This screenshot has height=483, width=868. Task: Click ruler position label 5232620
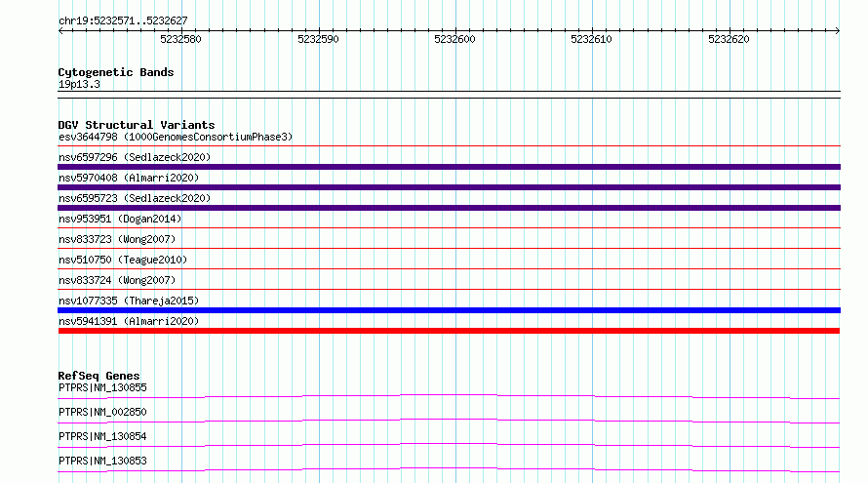pos(729,39)
